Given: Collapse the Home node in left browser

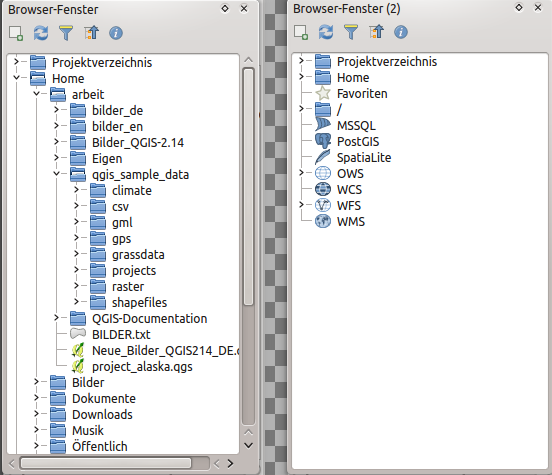Looking at the screenshot, I should (16, 77).
